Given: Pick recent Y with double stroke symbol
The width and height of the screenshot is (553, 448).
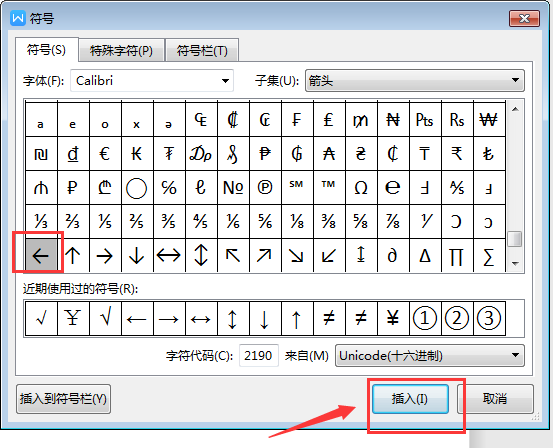Looking at the screenshot, I should tap(73, 318).
